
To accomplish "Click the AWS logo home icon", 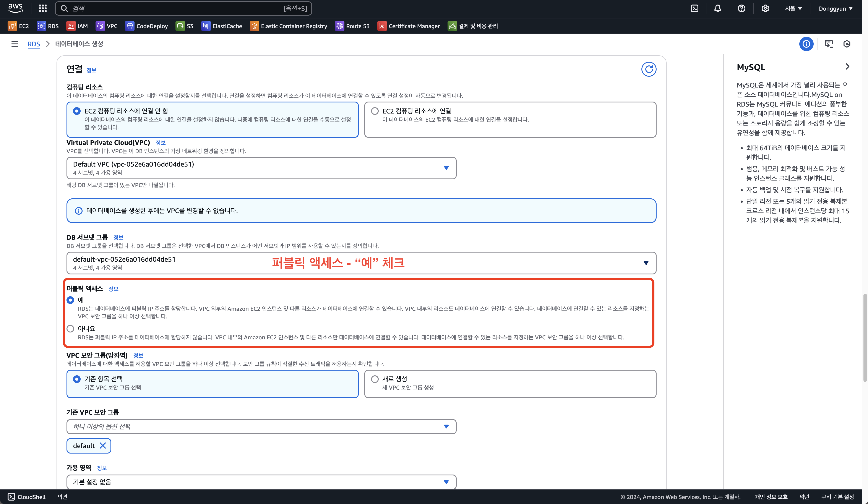I will [16, 8].
